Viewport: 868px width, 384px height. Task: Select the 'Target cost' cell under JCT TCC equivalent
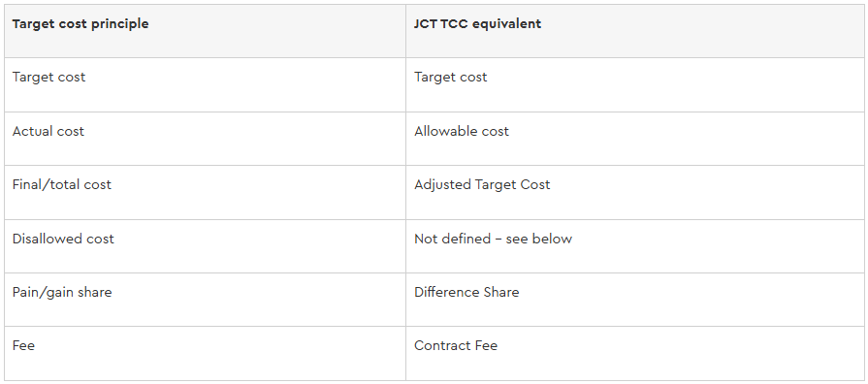635,84
